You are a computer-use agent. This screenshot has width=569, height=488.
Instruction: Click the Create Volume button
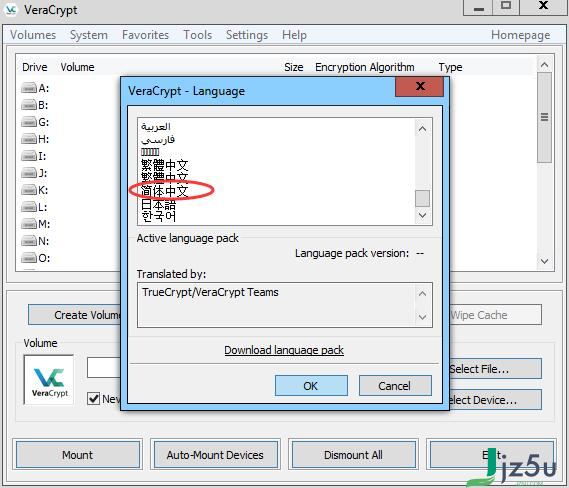click(75, 315)
